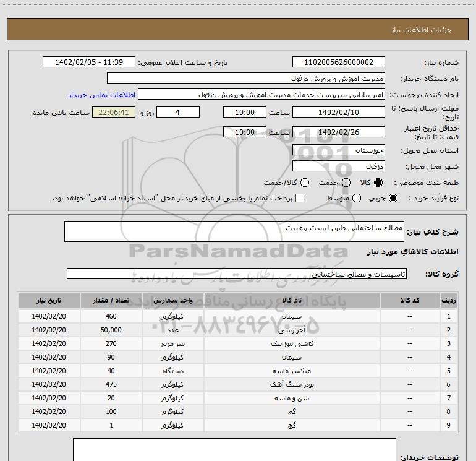Click the واحد شمارش column header
The image size is (476, 461).
172,301
